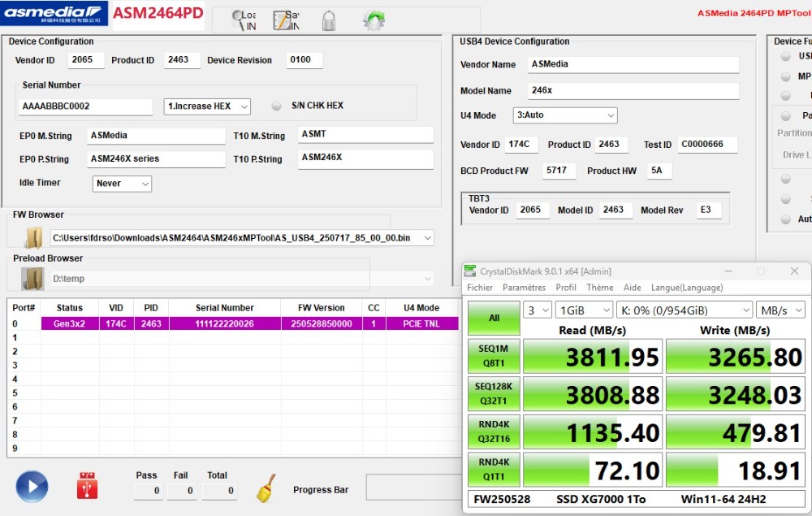Viewport: 812px width, 516px height.
Task: Open FW Browser folder icon
Action: 33,237
